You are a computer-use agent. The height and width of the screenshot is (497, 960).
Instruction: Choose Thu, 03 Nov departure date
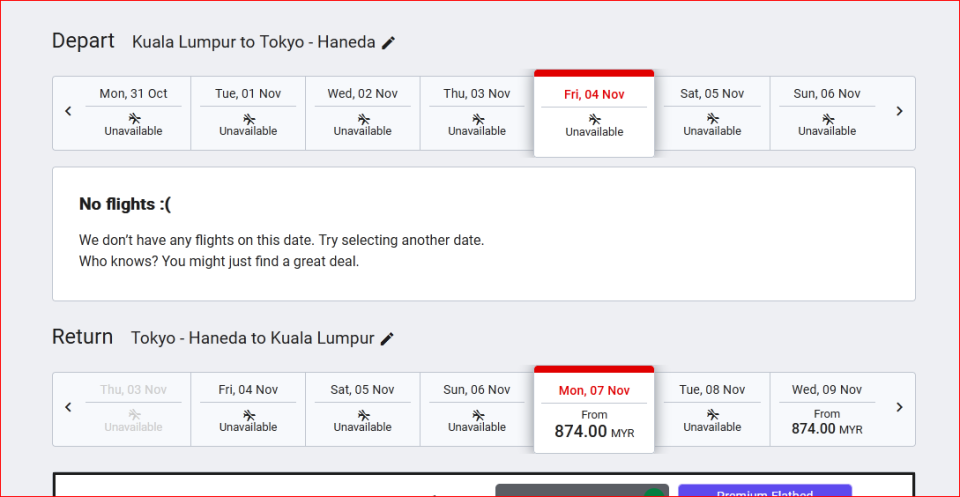pos(477,112)
